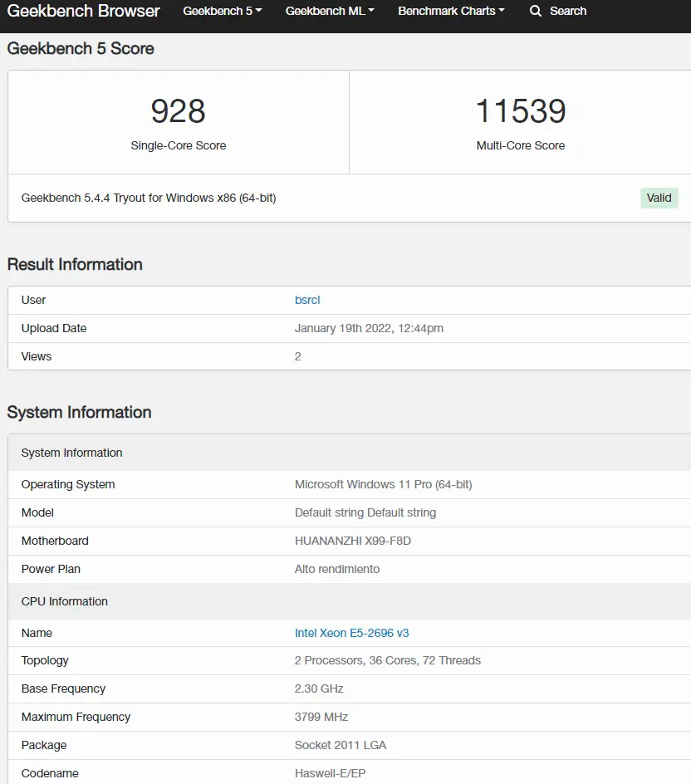Click the Power Plan row label
This screenshot has width=691, height=784.
coord(51,569)
